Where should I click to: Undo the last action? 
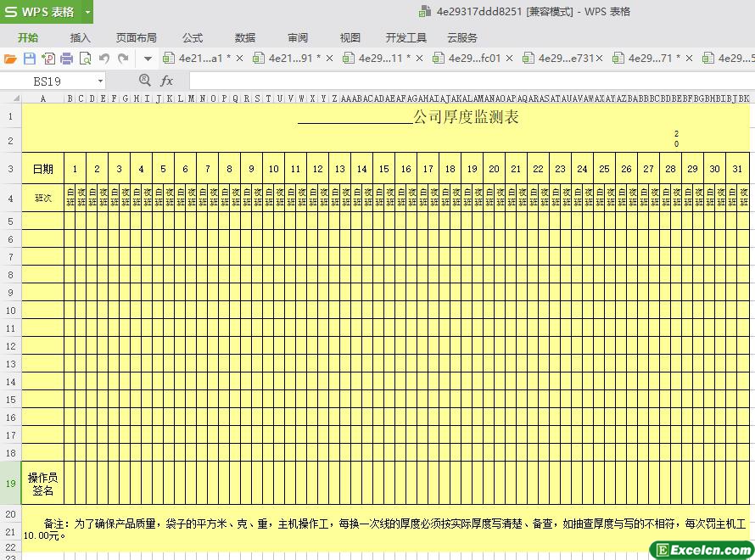[x=104, y=59]
